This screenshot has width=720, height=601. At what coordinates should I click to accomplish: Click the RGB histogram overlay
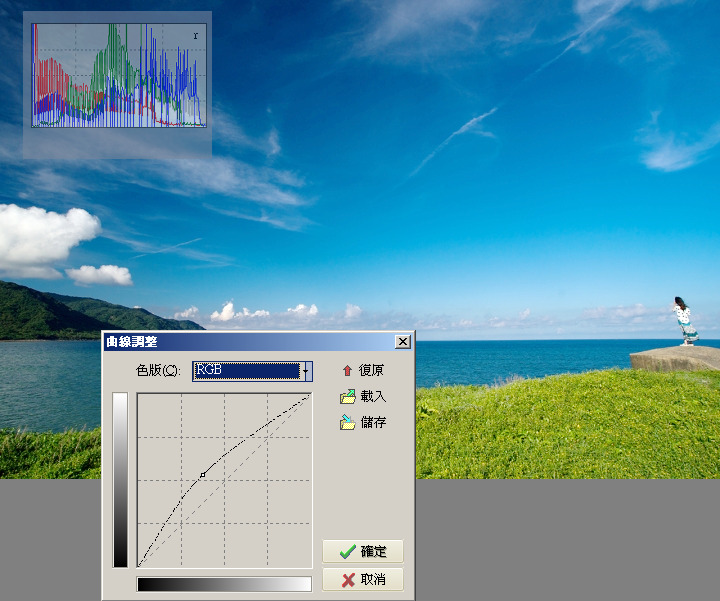(117, 76)
